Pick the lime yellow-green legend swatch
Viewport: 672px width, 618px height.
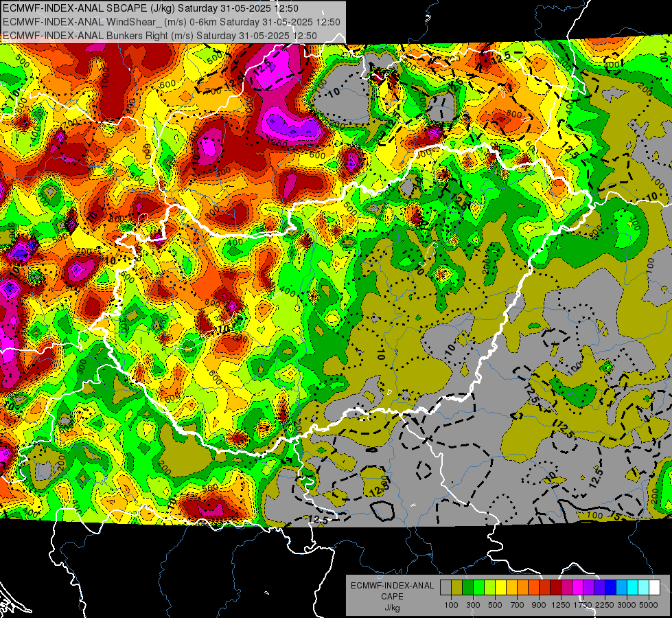[x=490, y=587]
